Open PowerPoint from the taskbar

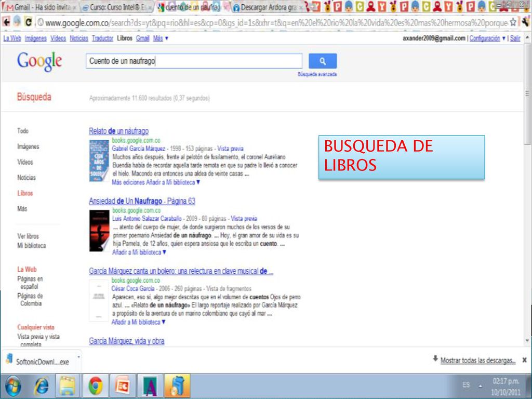(x=123, y=386)
